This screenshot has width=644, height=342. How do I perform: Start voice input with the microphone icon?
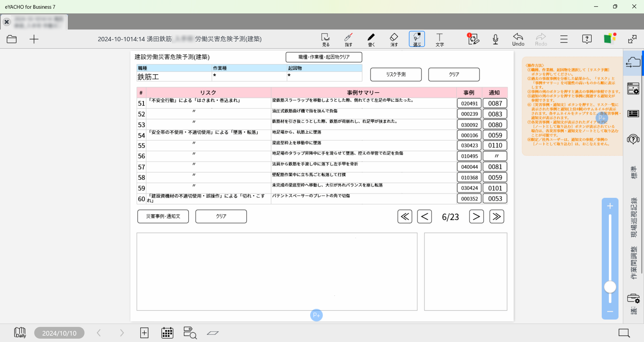(495, 39)
